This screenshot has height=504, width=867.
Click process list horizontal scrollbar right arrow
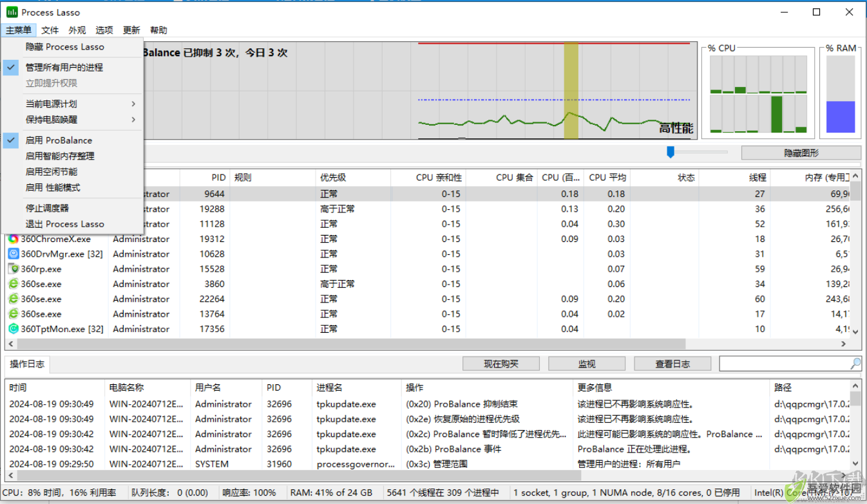pyautogui.click(x=844, y=344)
